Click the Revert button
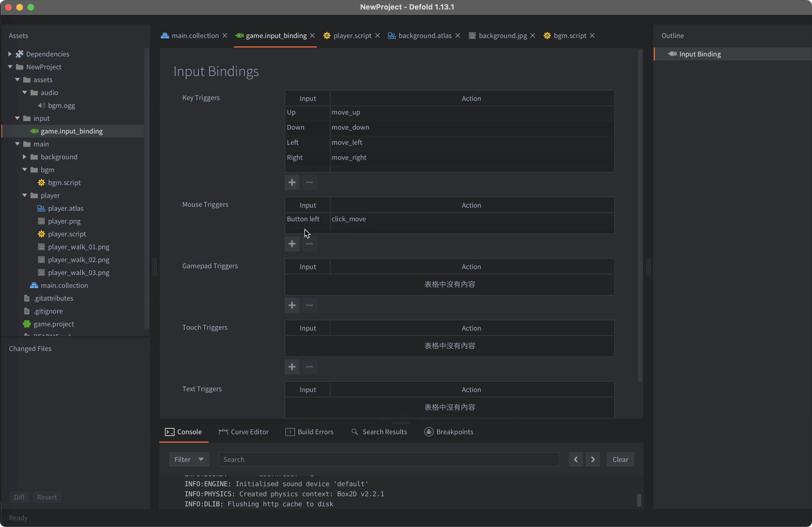Screen dimensions: 812x527 [x=47, y=497]
